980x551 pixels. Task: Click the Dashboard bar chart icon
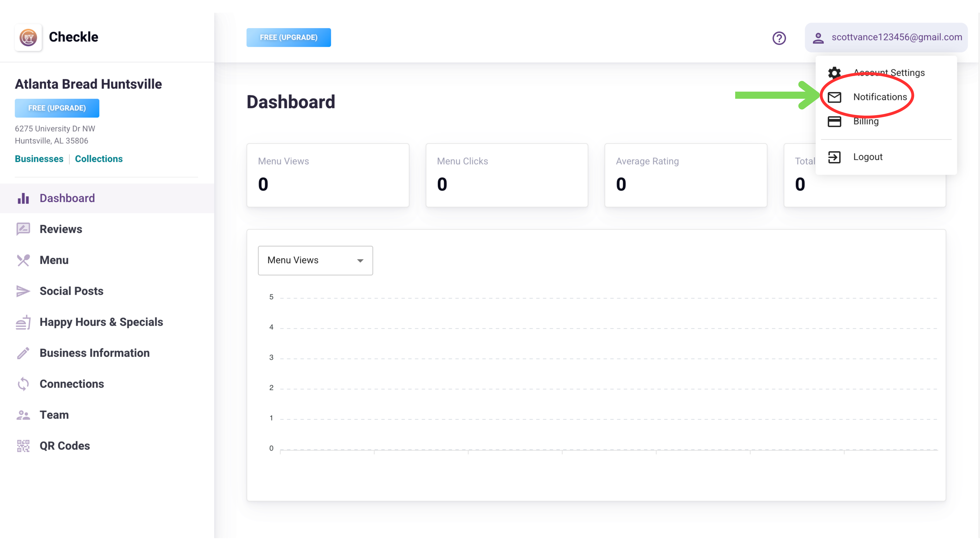point(23,198)
